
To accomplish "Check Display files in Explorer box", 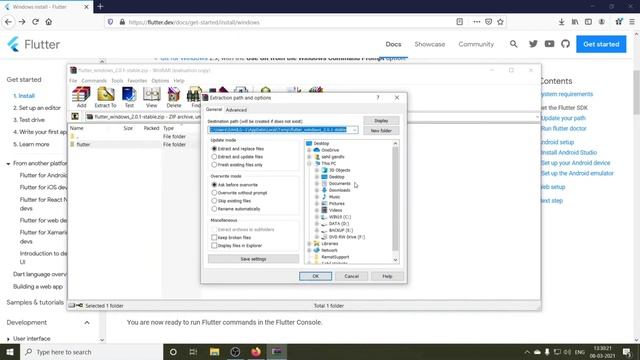I will (214, 246).
